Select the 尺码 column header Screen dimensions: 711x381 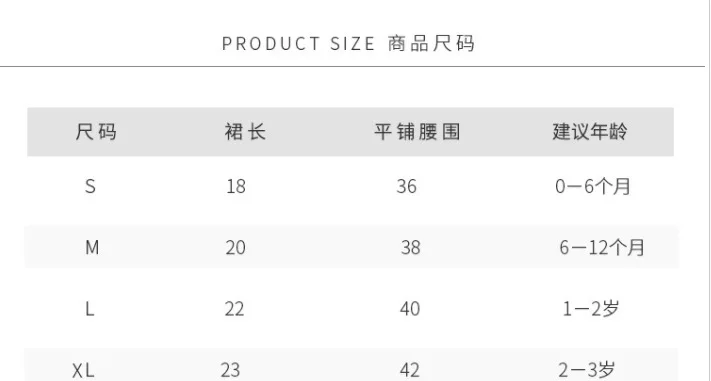pyautogui.click(x=96, y=132)
